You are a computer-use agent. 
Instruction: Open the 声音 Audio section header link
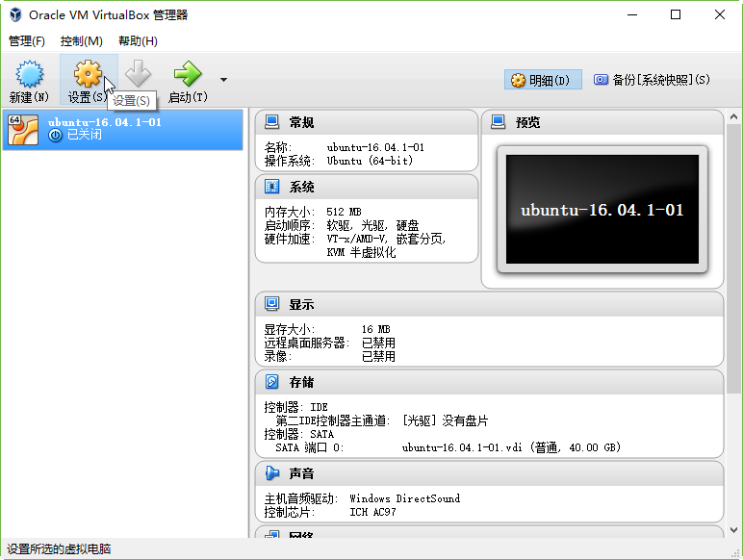302,473
